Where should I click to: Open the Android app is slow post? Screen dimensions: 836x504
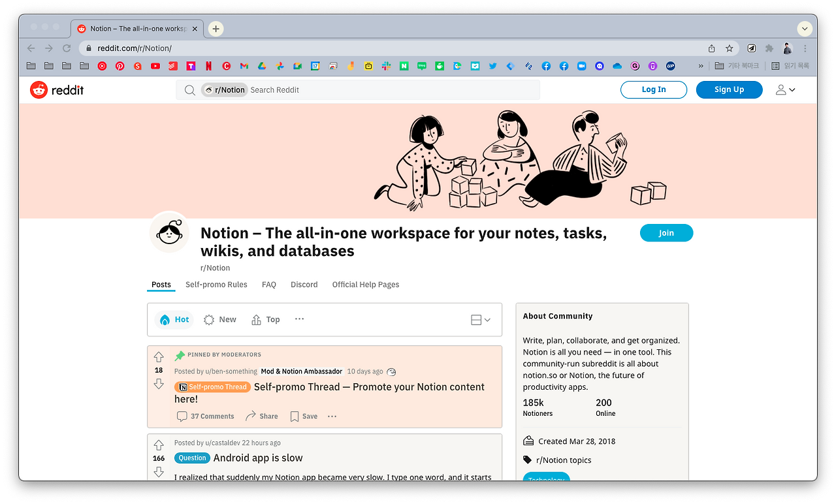(x=258, y=458)
